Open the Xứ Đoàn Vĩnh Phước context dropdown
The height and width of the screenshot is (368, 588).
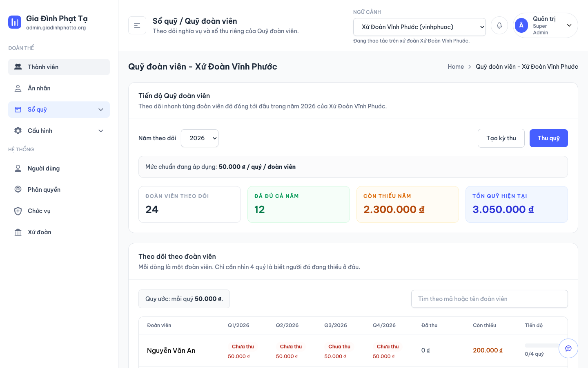[419, 27]
